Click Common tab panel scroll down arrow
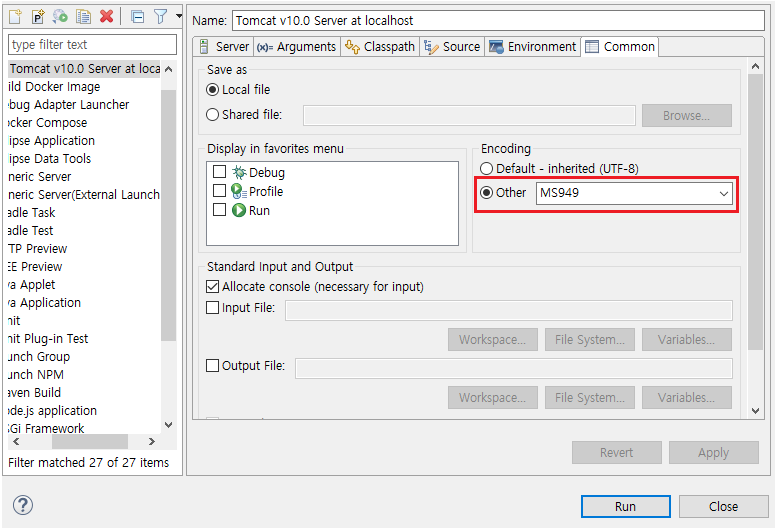 pos(755,411)
